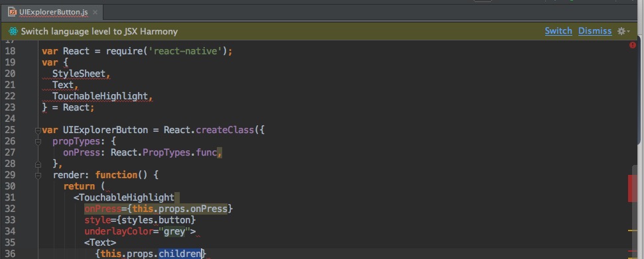The width and height of the screenshot is (644, 259).
Task: Click the red error indicator icon
Action: pyautogui.click(x=633, y=45)
